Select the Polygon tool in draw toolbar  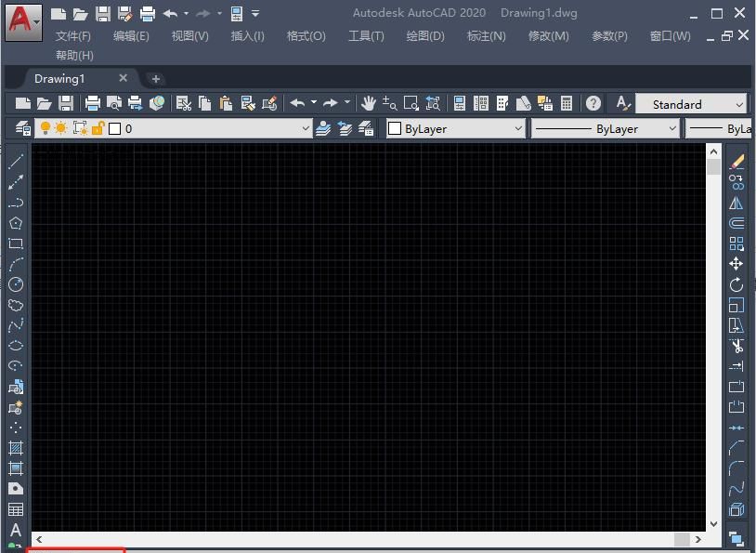click(x=16, y=223)
